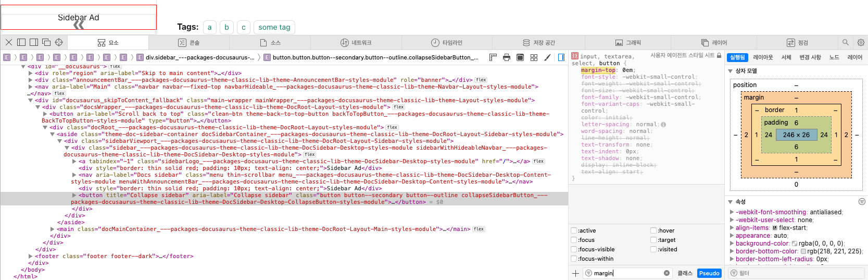Expand the -webkit-font-smoothing property

[x=732, y=212]
